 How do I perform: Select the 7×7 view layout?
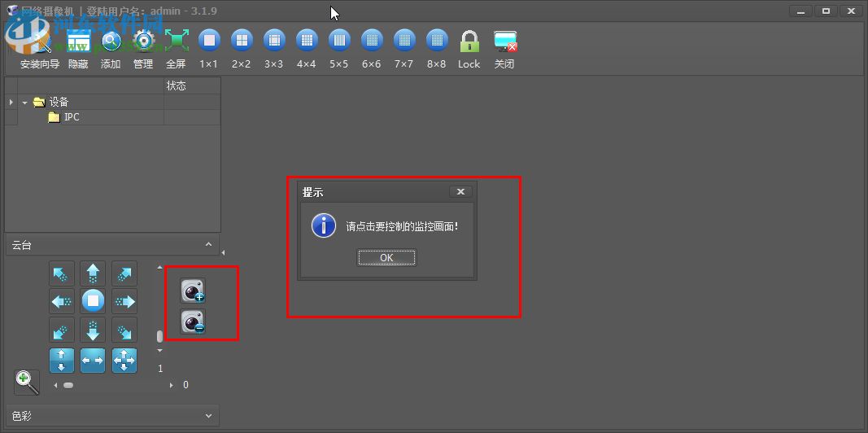404,41
